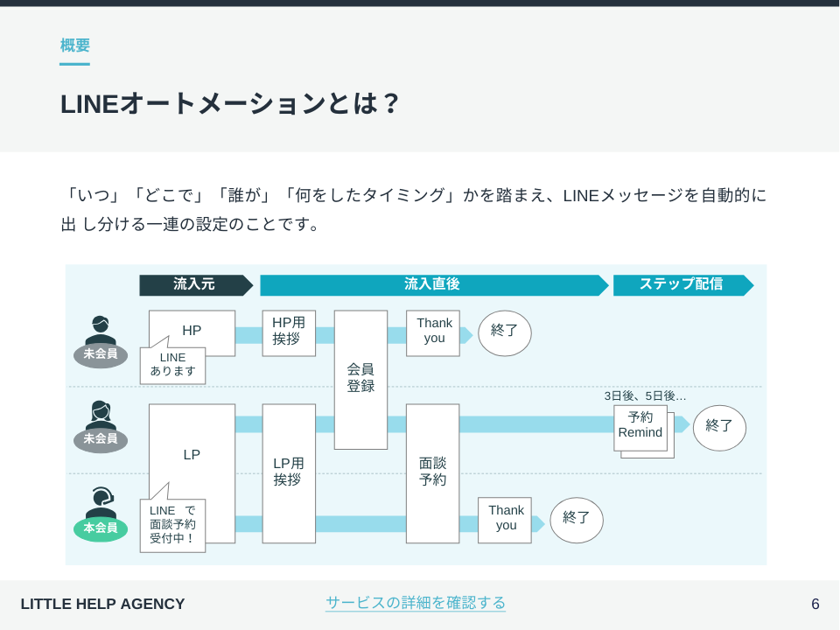The image size is (840, 630).
Task: Open the サービスの詳細を確認する link
Action: click(415, 603)
